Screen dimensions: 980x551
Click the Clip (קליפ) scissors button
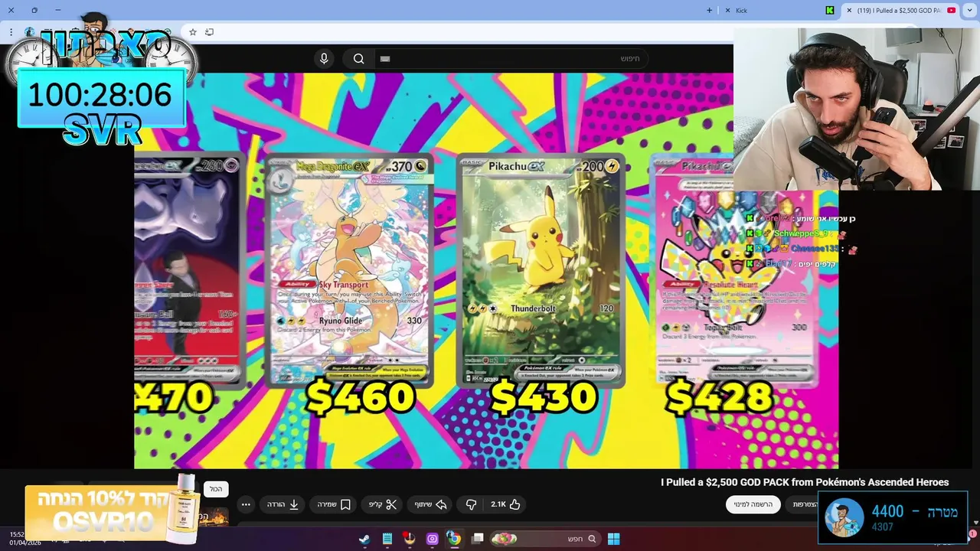(383, 504)
